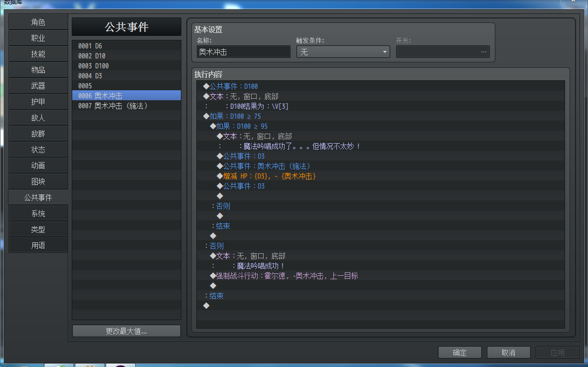Screen dimensions: 588x367
Task: Select list entry 0007 奥术冲击（施法）
Action: [127, 106]
